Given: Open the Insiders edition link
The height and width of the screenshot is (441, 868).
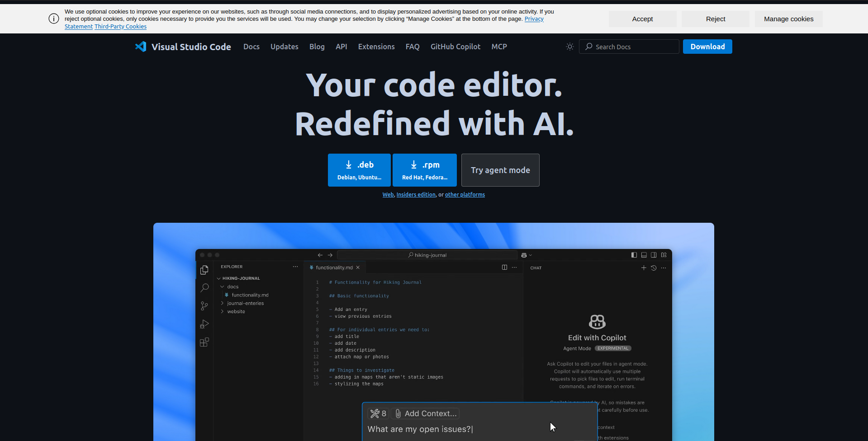Looking at the screenshot, I should [x=416, y=195].
